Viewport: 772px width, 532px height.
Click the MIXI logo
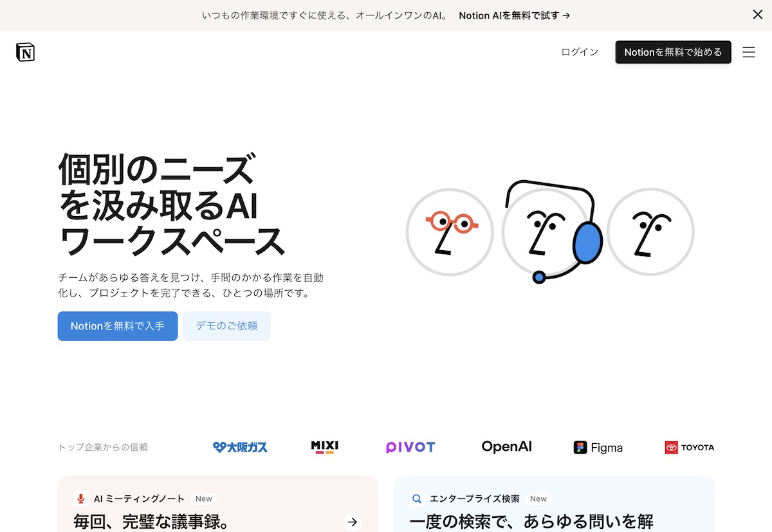(x=324, y=447)
